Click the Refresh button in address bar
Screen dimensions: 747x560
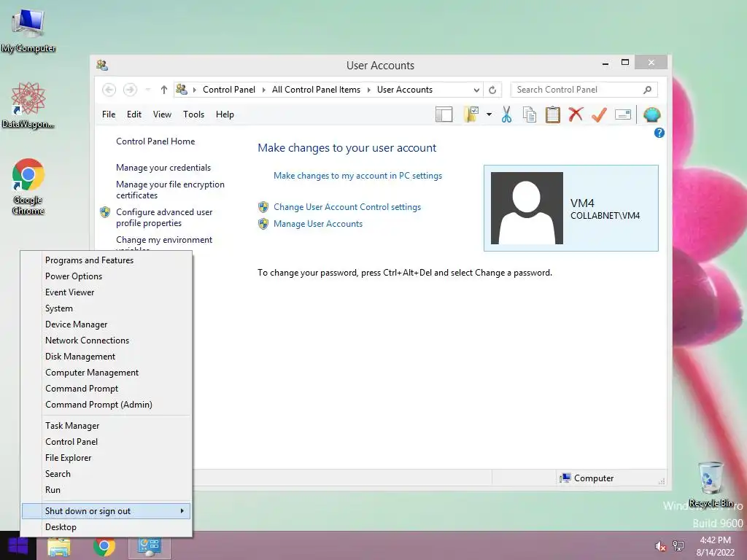492,90
